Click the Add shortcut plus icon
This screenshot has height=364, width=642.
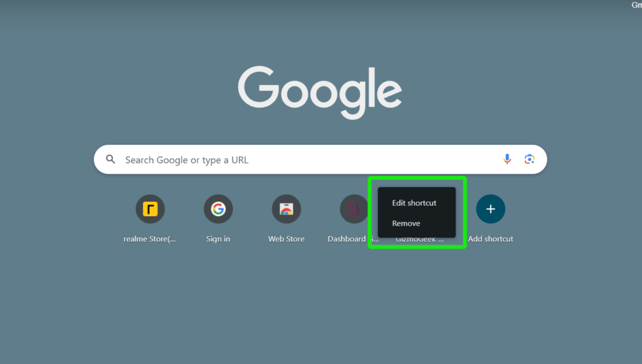490,209
